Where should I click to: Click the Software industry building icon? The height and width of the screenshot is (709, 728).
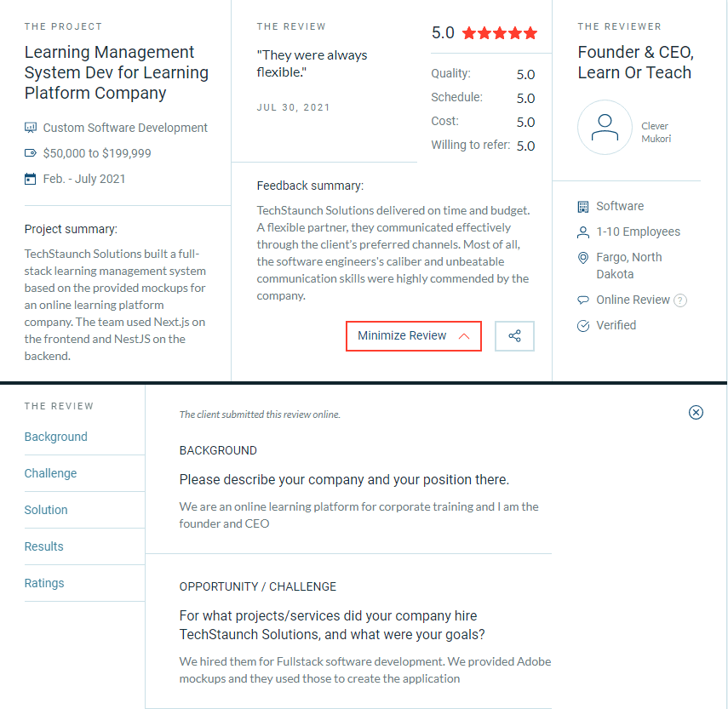[583, 207]
